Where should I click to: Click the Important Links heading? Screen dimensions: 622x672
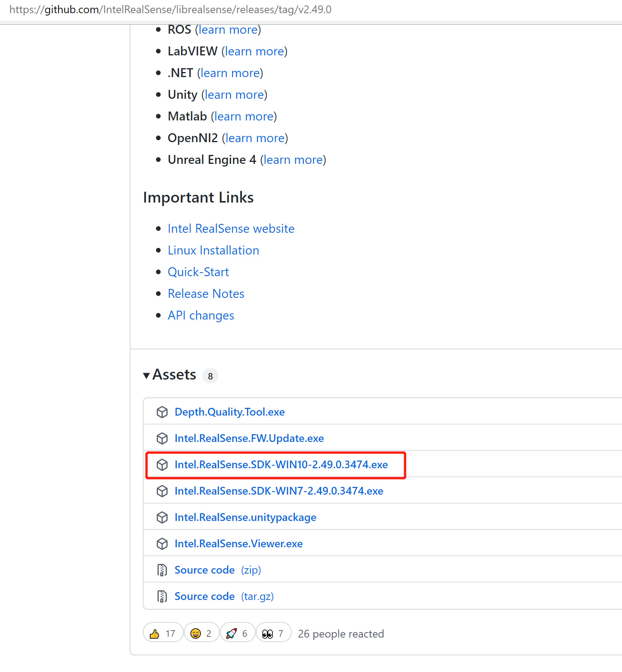[198, 198]
